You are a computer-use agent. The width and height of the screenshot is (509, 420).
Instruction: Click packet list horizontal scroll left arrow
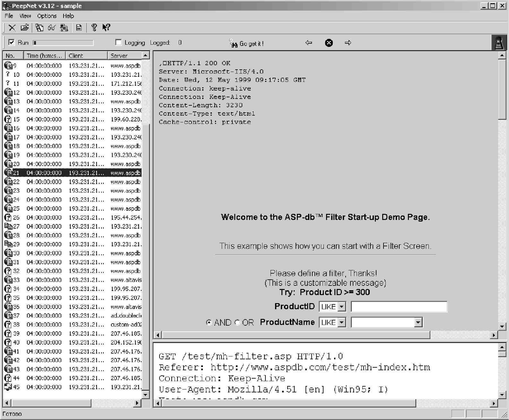point(7,403)
